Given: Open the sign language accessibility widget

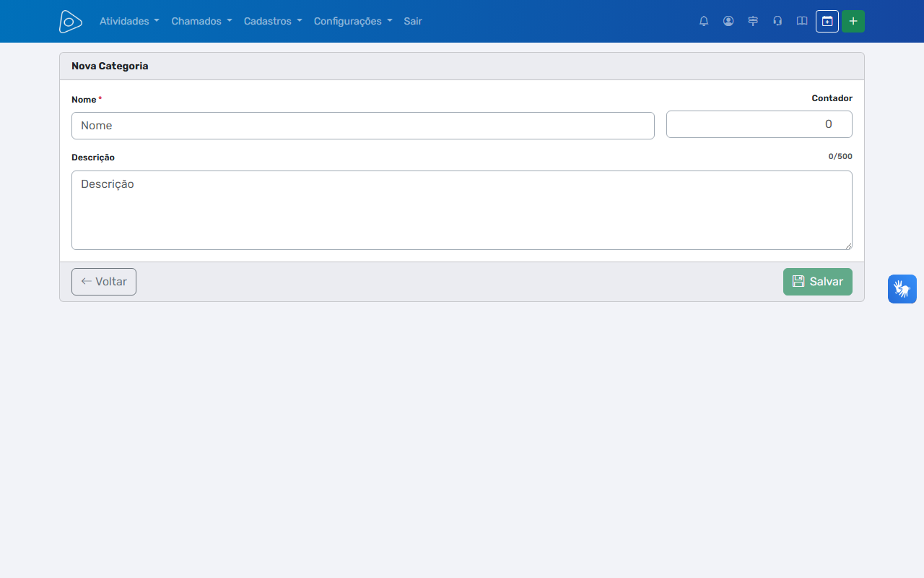Looking at the screenshot, I should click(902, 289).
